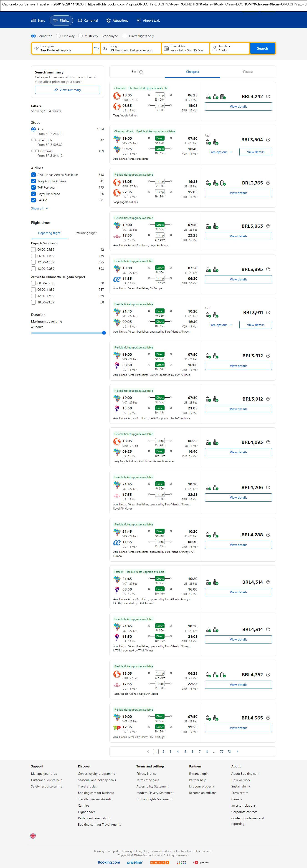Switch to the Fastest sorting tab
The height and width of the screenshot is (868, 307).
(248, 72)
